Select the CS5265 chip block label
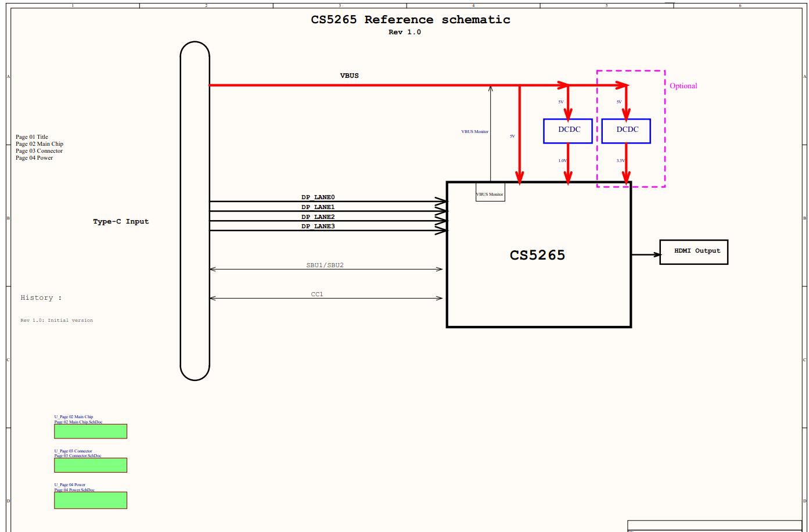Screen dimensions: 809x532 point(537,256)
